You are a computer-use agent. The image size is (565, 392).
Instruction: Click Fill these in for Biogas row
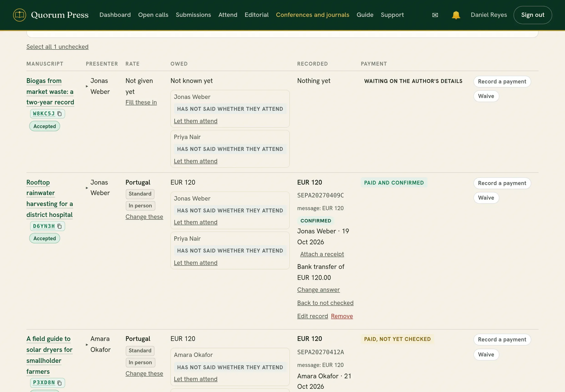[141, 102]
